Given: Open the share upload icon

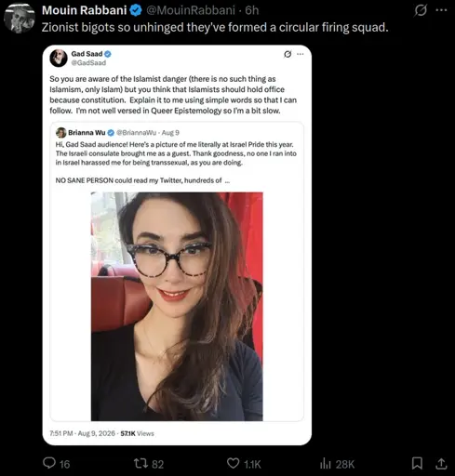Looking at the screenshot, I should (441, 463).
